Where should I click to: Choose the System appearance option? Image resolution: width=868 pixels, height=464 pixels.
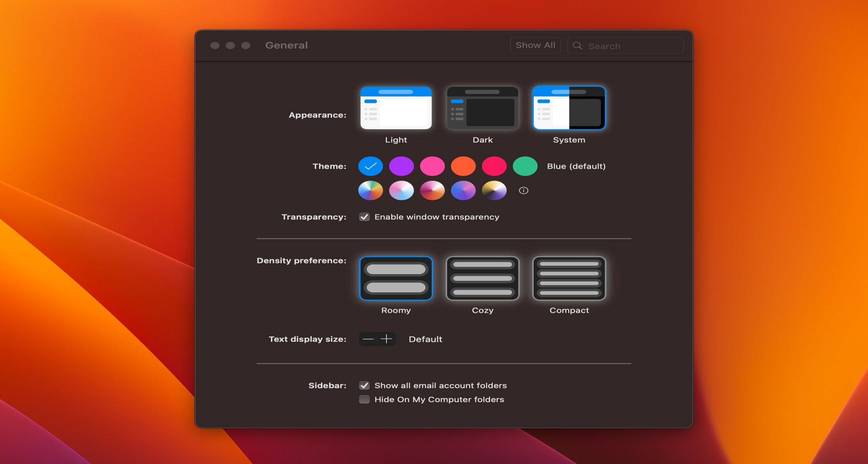(x=568, y=108)
